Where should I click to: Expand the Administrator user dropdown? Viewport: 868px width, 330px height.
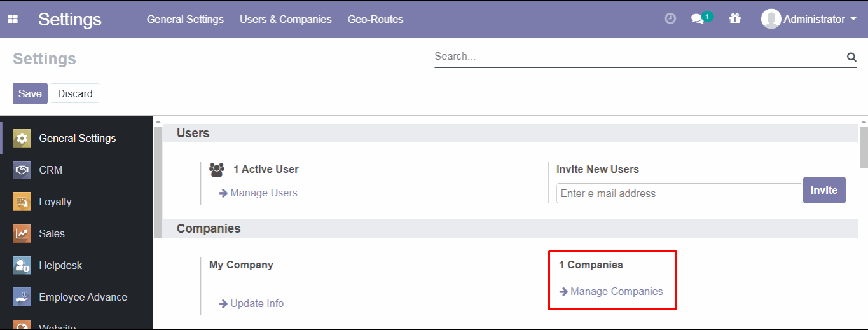809,19
